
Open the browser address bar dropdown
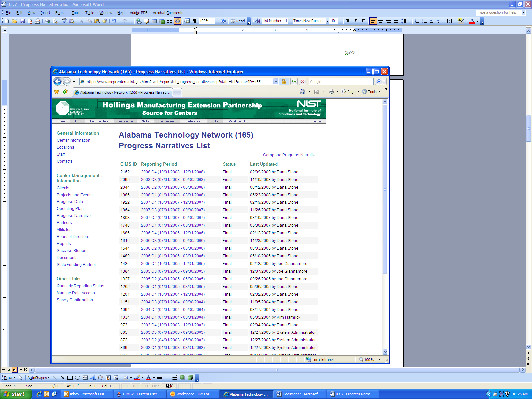pos(276,81)
